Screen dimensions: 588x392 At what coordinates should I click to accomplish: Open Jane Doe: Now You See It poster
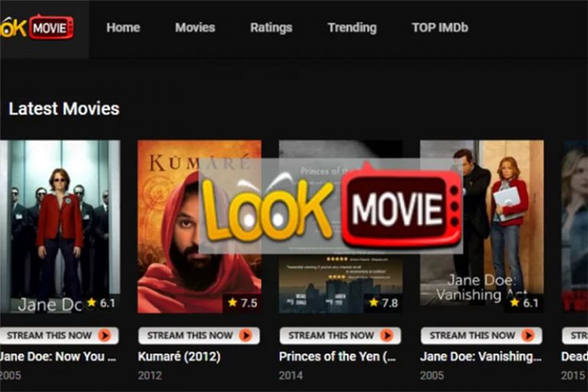tap(60, 227)
